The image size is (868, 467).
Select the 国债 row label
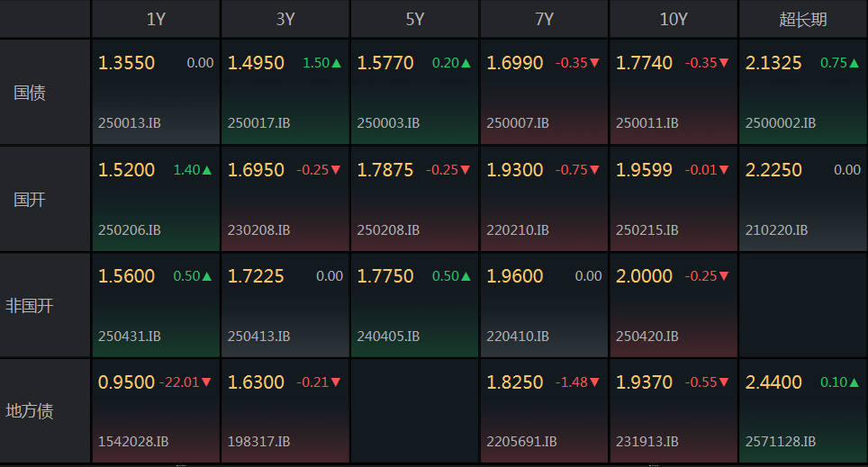30,93
